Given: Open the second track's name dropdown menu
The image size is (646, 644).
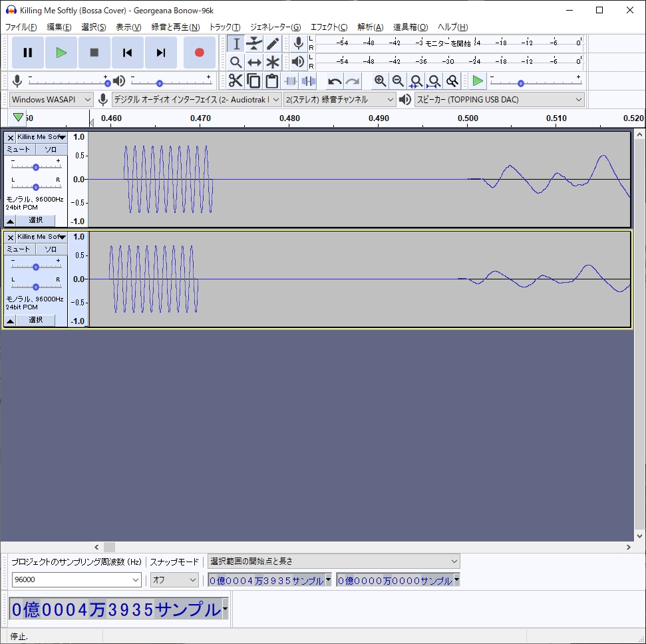Looking at the screenshot, I should point(41,237).
